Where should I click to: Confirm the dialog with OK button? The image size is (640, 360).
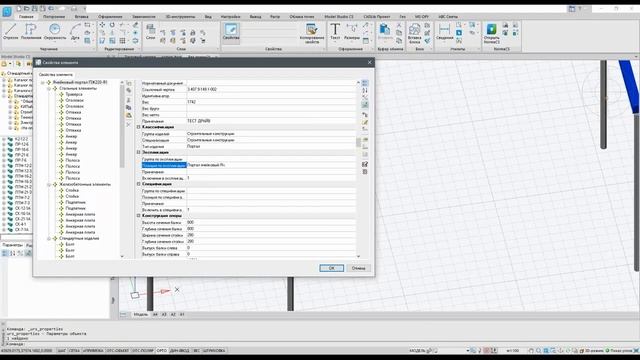coord(331,268)
